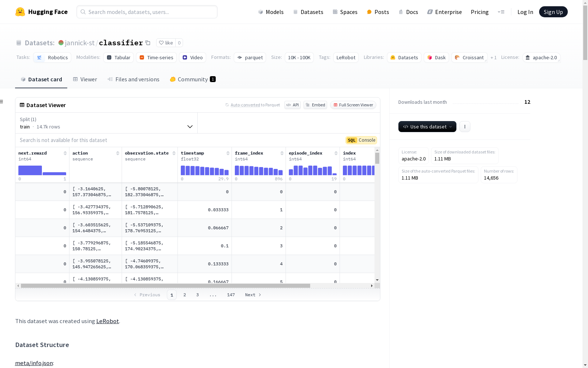Click the heart like button
The height and width of the screenshot is (368, 588).
tap(166, 43)
